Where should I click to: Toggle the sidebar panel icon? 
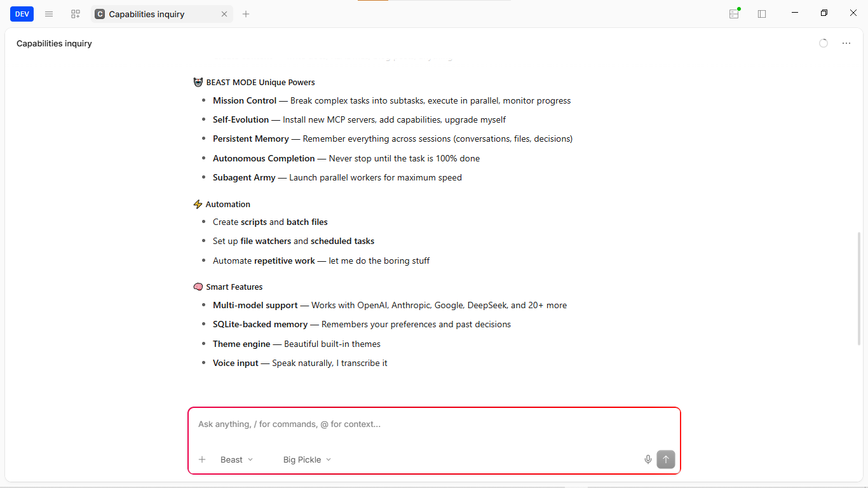pos(762,14)
